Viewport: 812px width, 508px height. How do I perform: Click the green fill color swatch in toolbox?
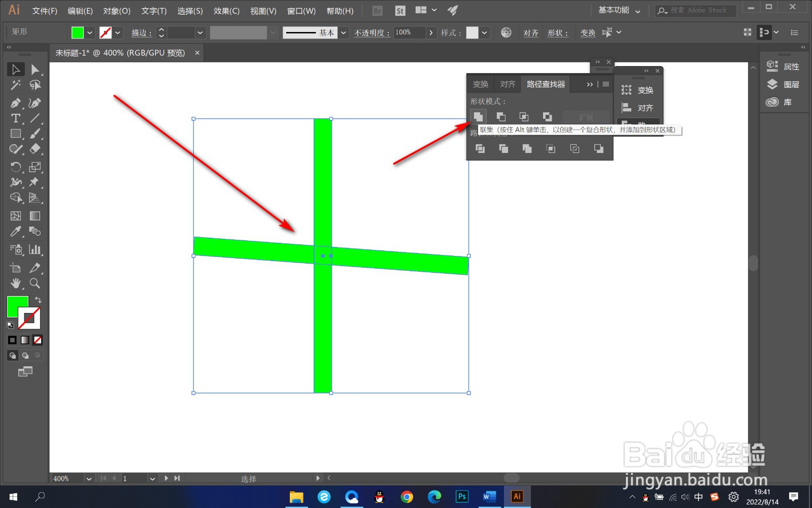click(15, 304)
